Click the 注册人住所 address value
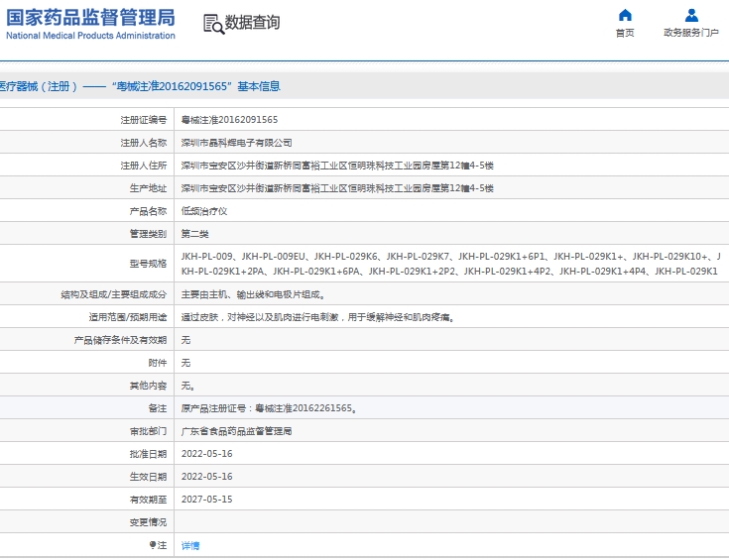The image size is (729, 560). point(337,166)
